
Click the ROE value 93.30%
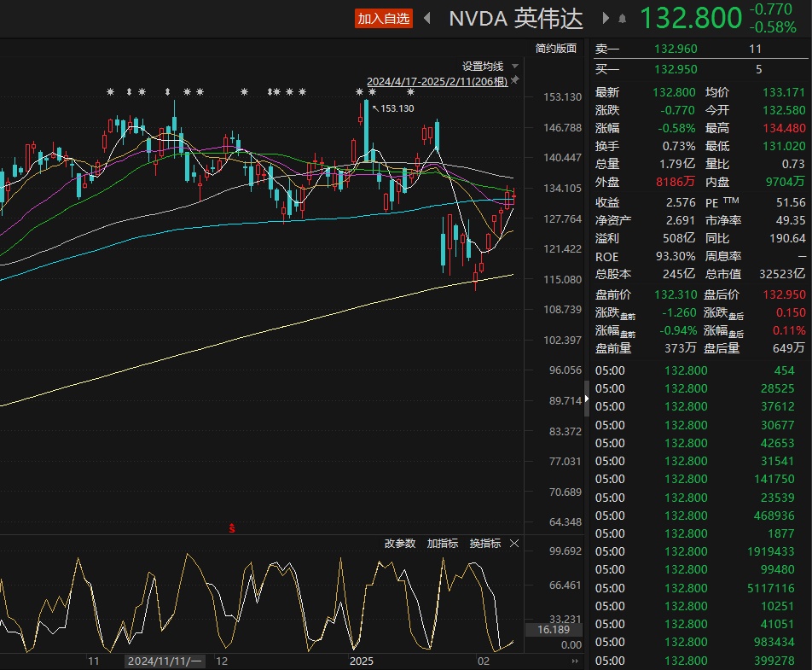(x=676, y=257)
